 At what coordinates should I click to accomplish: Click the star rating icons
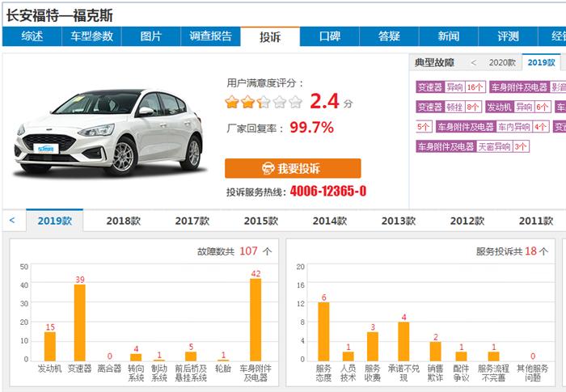coord(264,102)
